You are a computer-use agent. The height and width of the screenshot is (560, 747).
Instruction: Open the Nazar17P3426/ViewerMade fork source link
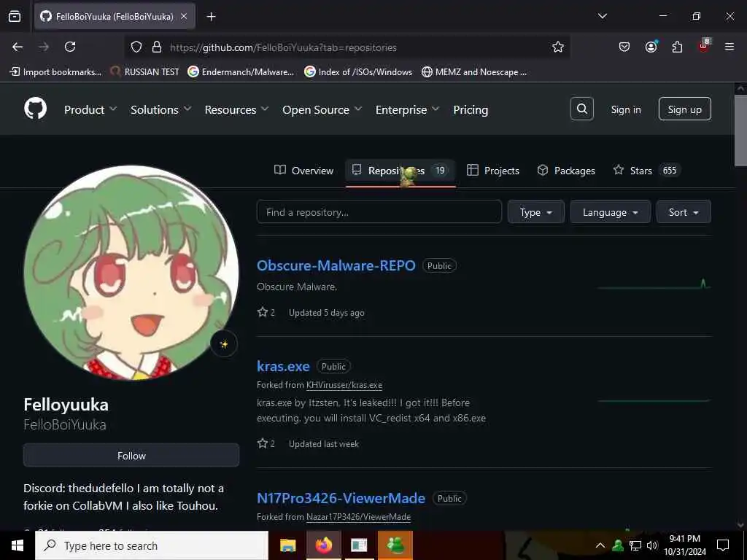[358, 517]
